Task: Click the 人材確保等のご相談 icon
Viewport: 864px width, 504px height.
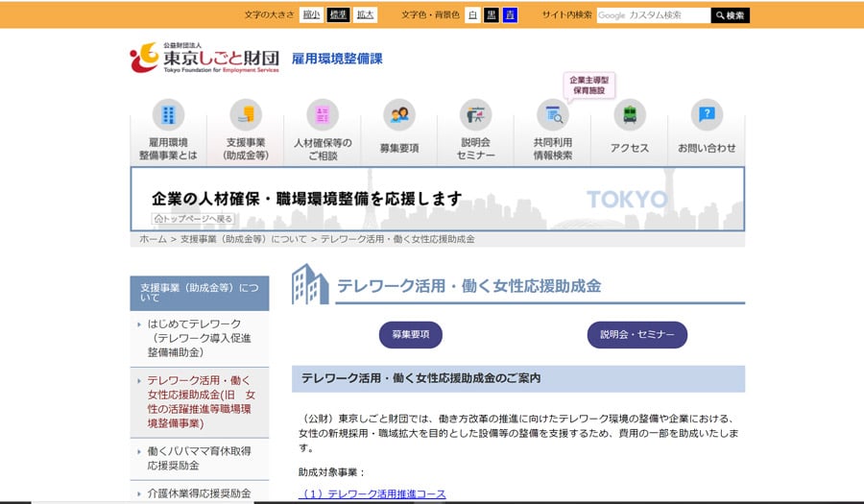Action: [323, 115]
